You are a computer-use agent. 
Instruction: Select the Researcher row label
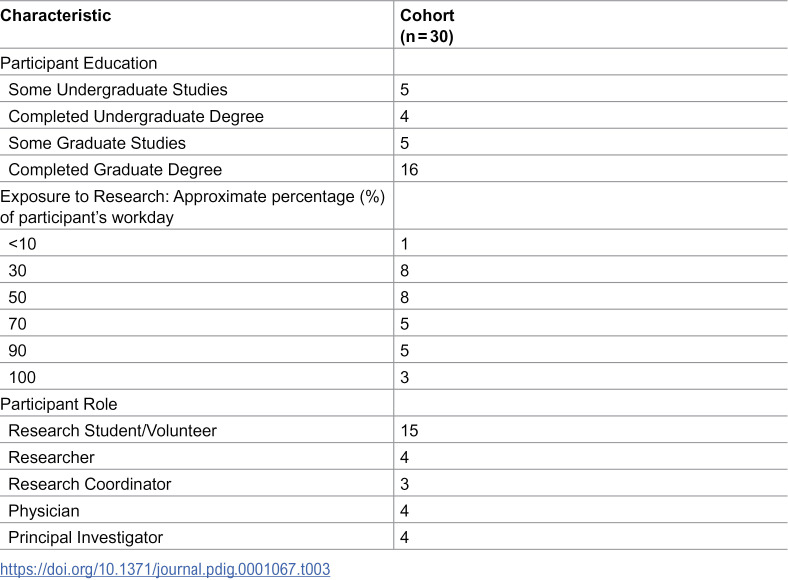[x=51, y=457]
